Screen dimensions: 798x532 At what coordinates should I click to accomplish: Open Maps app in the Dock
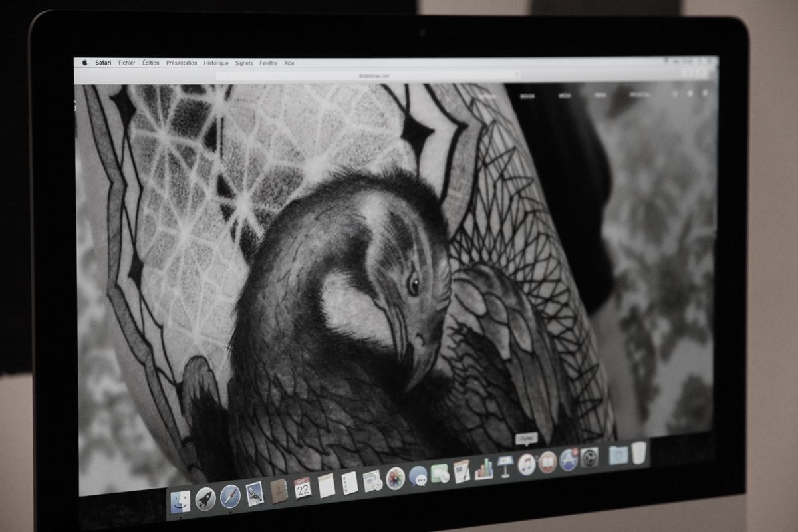tap(372, 480)
